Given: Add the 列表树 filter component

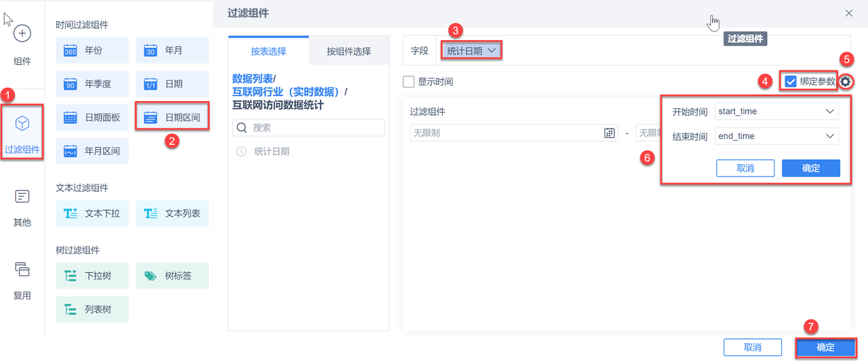Looking at the screenshot, I should [x=92, y=310].
